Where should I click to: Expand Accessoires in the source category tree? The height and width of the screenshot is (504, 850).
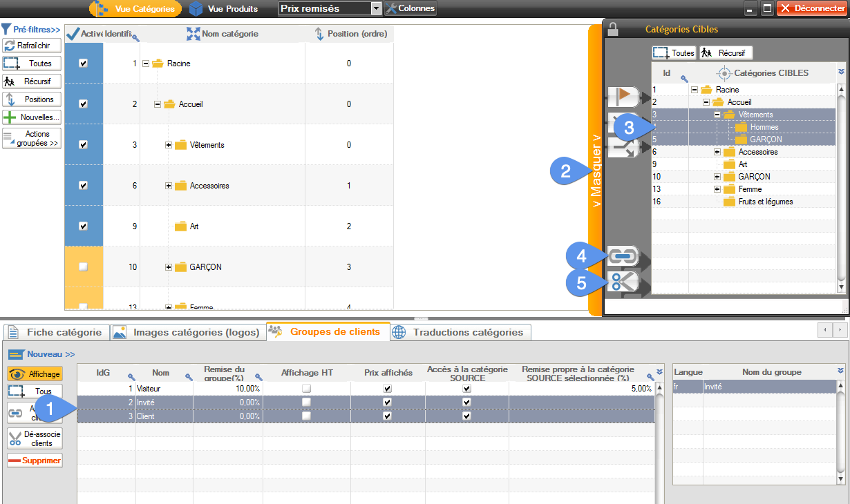169,186
